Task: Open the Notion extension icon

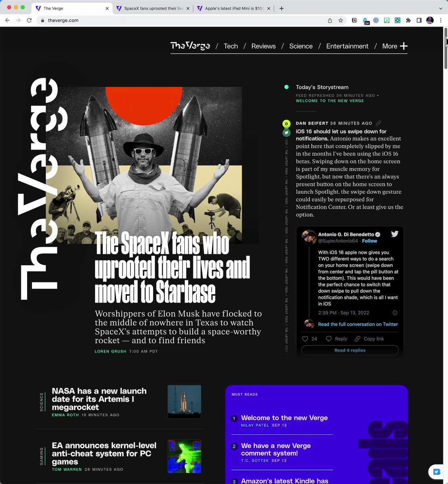Action: (354, 20)
